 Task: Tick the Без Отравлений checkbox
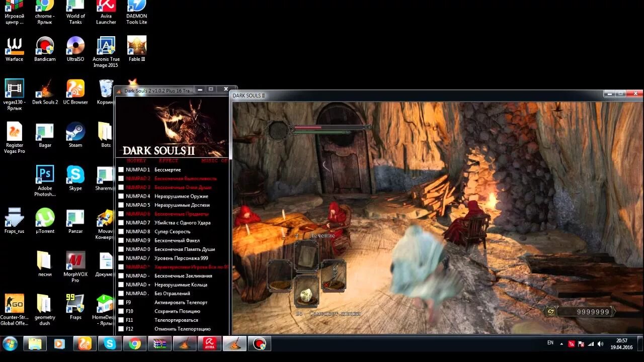pyautogui.click(x=121, y=294)
